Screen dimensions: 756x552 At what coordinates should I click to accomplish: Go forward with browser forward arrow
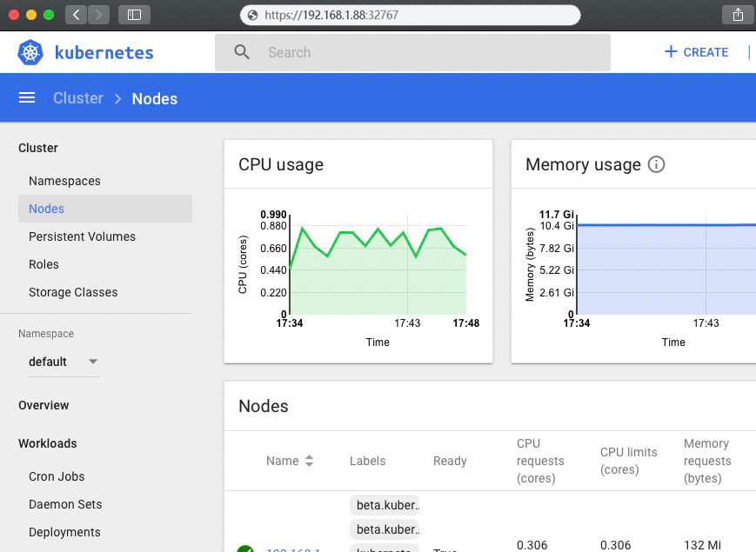coord(99,15)
